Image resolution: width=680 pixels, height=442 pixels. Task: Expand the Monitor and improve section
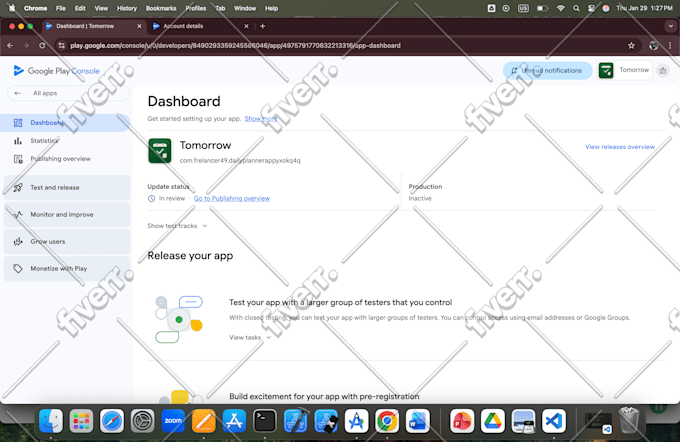click(x=67, y=214)
